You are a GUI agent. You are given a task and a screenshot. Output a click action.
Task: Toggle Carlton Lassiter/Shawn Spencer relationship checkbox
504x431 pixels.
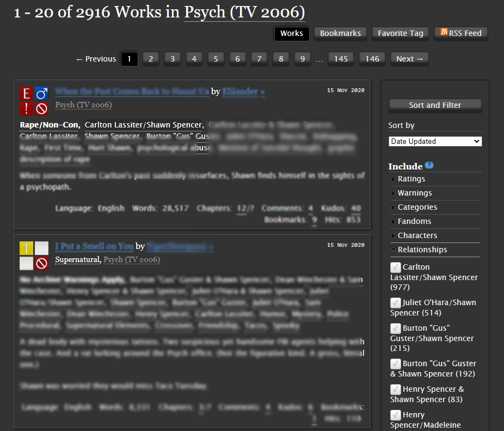[396, 268]
